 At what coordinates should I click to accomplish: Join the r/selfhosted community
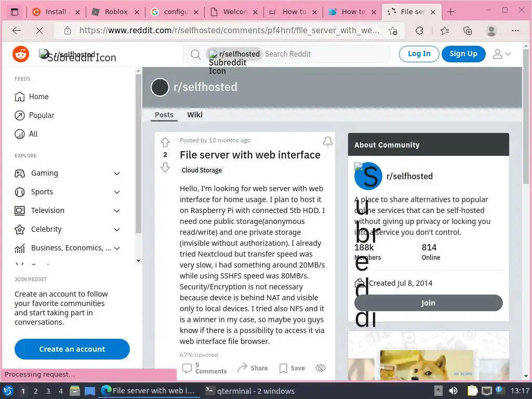pyautogui.click(x=429, y=303)
